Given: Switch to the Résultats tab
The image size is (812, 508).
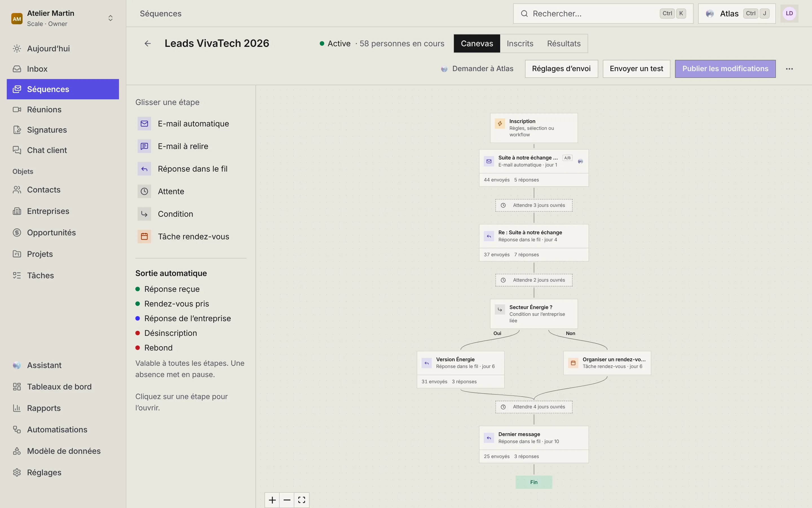Looking at the screenshot, I should point(564,43).
